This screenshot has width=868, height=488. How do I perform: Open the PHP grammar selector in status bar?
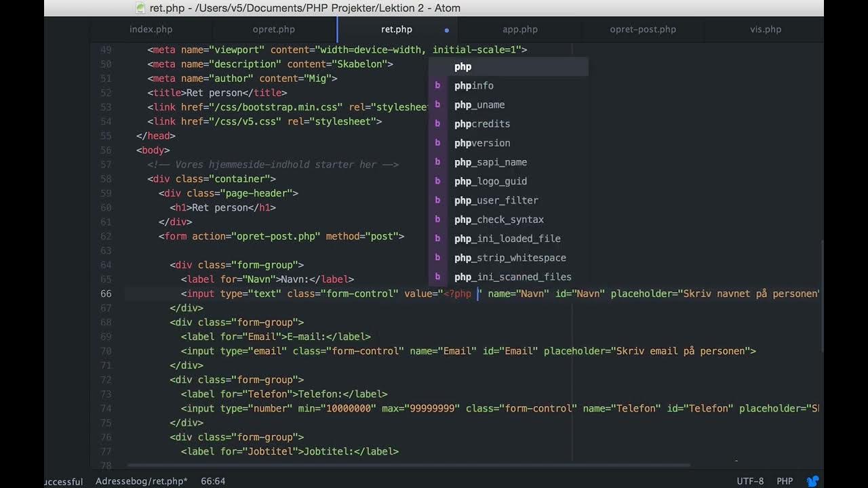[785, 481]
